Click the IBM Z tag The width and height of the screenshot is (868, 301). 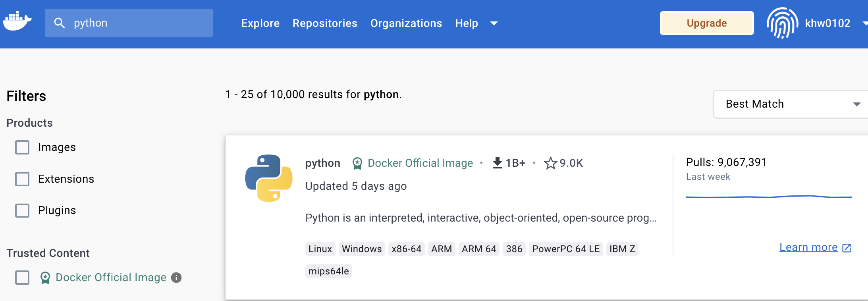coord(622,249)
